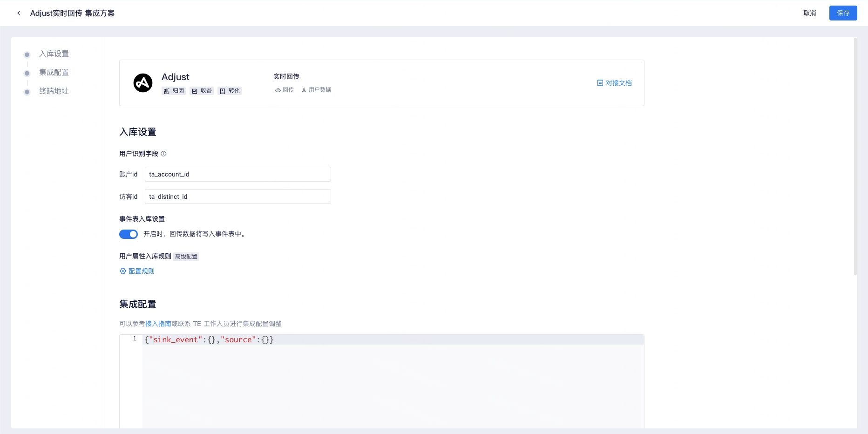Click the 收益 revenue tag icon
The image size is (868, 434).
click(195, 91)
